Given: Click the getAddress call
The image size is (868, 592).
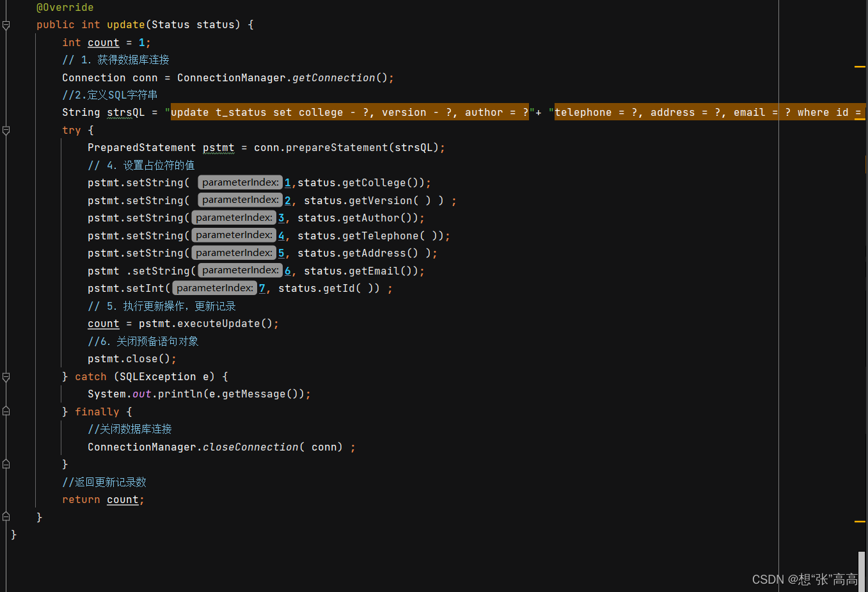Looking at the screenshot, I should point(374,253).
